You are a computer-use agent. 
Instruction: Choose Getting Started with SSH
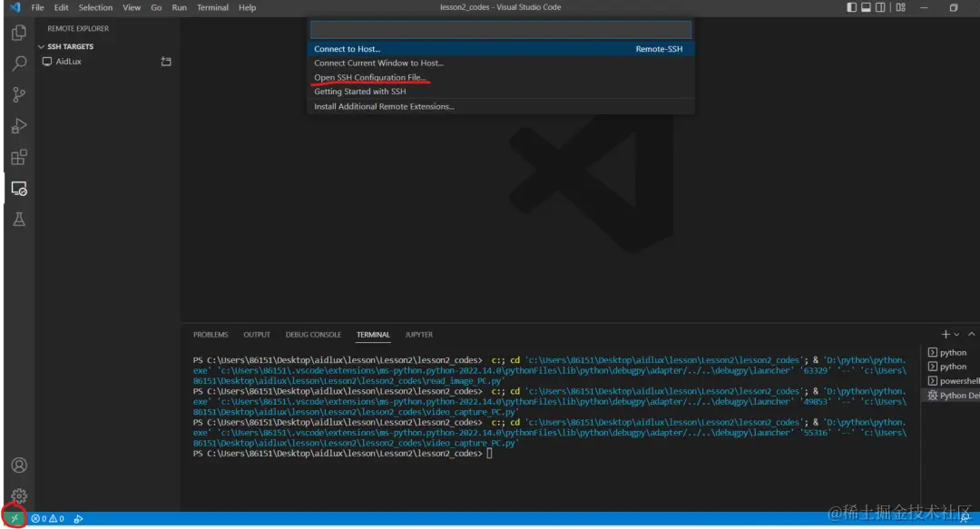501,92
